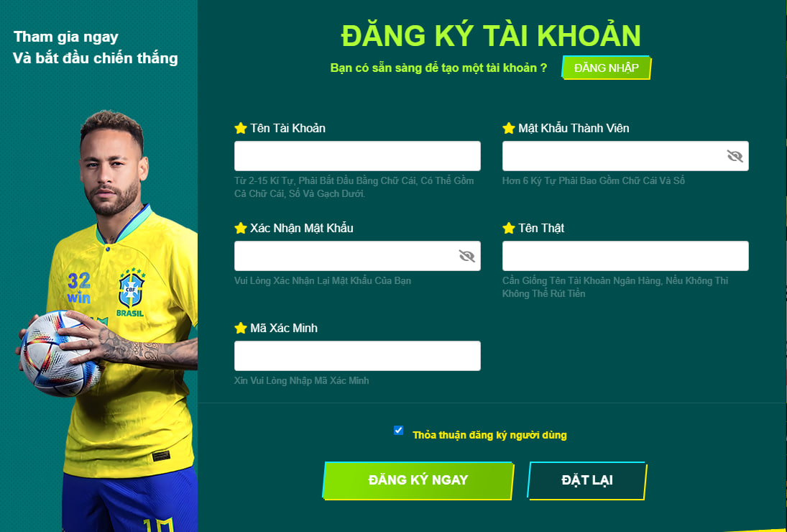This screenshot has height=532, width=787.
Task: Open the Thỏa thuận đăng ký người dùng link
Action: [489, 435]
